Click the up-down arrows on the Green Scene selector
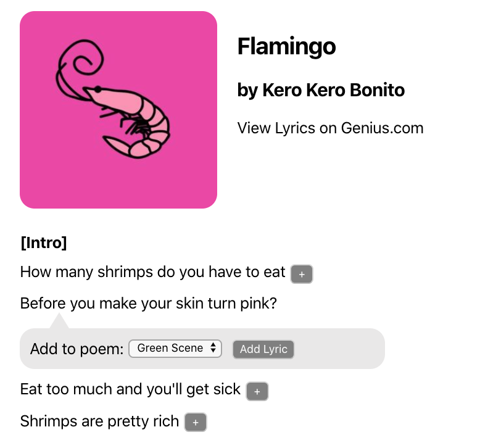This screenshot has width=480, height=448. tap(213, 349)
